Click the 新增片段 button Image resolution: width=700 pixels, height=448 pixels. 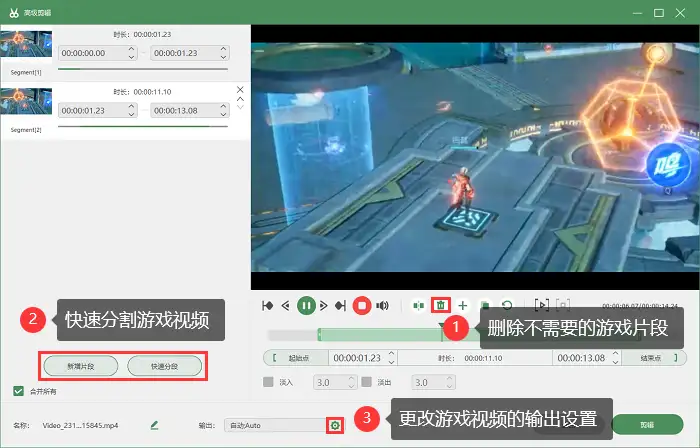click(81, 366)
